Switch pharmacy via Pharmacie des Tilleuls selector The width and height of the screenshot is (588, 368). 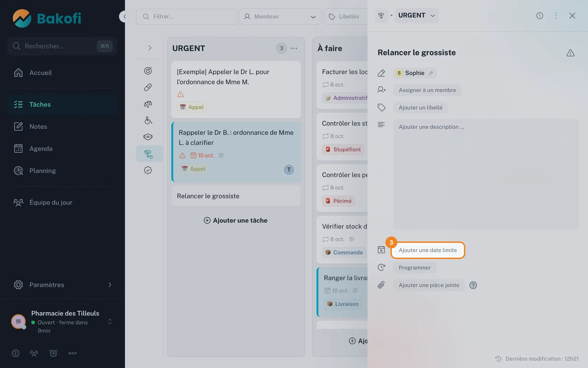point(62,322)
